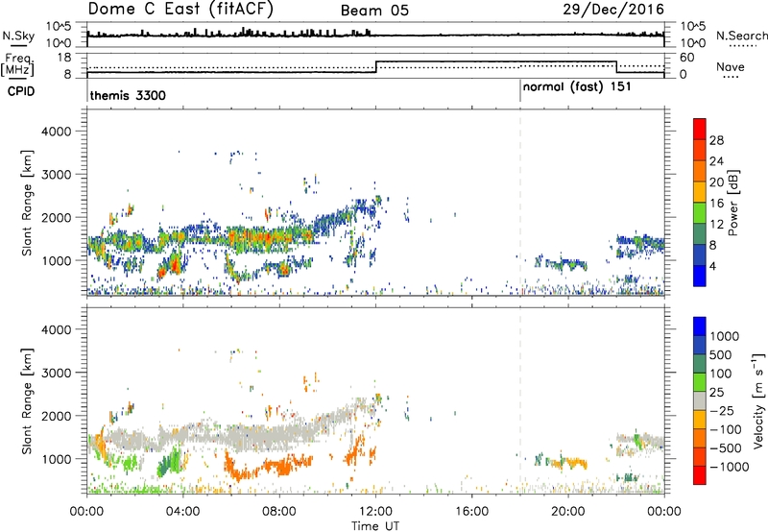This screenshot has height=532, width=768.
Task: Click the '1000' tick on Velocity colorbar
Action: click(725, 336)
